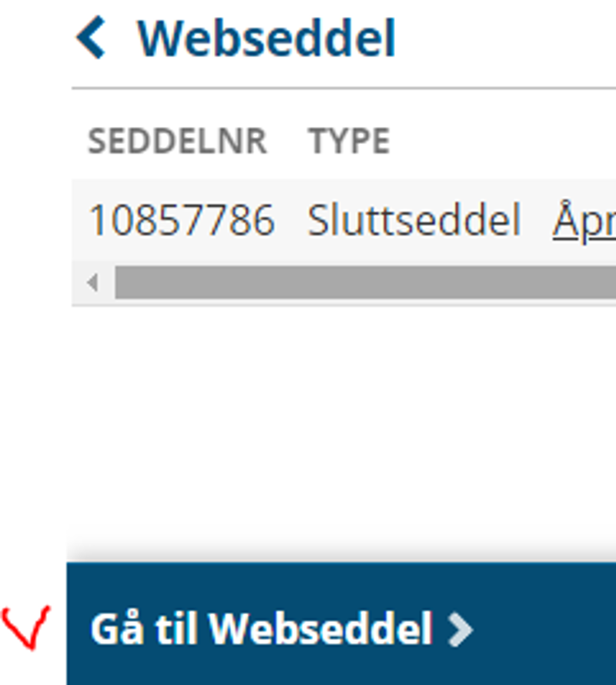Sort by the TYPE column header
Viewport: 616px width, 685px height.
point(349,141)
